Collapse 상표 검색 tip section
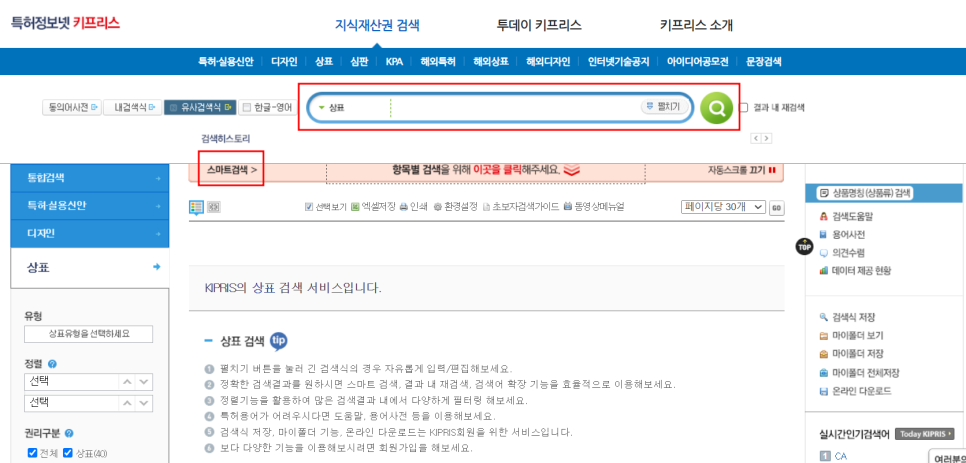This screenshot has width=966, height=463. click(208, 340)
